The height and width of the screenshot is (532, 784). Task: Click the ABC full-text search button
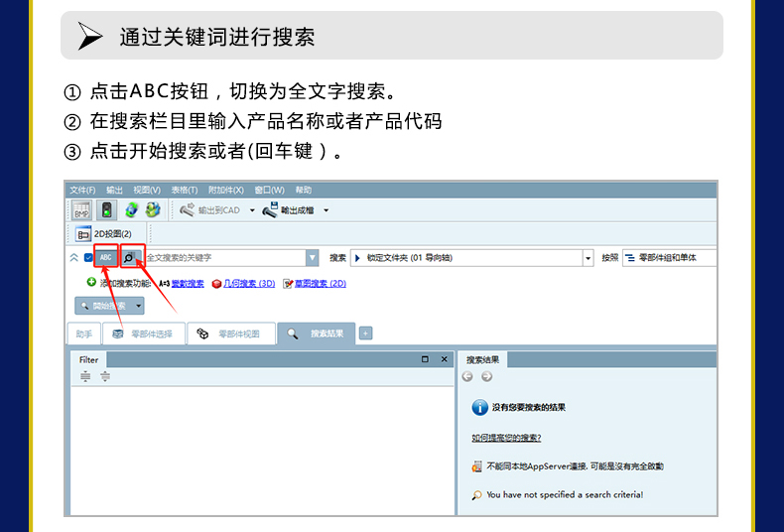point(106,258)
